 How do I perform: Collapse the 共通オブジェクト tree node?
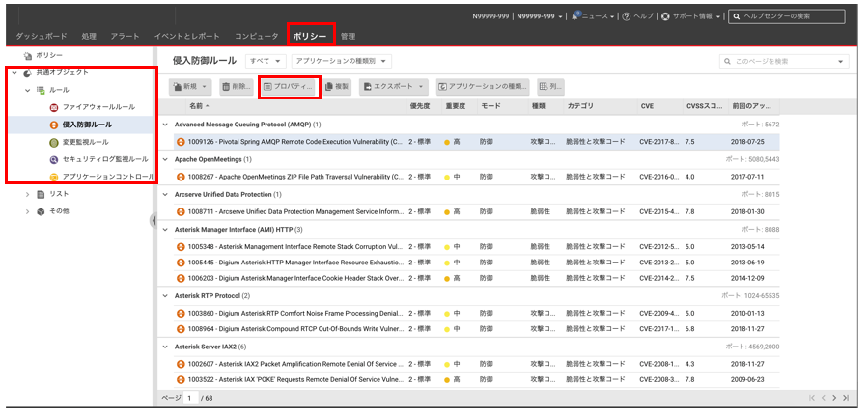click(13, 72)
